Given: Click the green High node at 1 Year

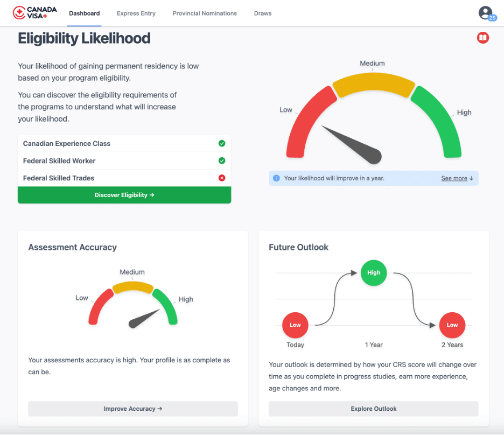Looking at the screenshot, I should pyautogui.click(x=374, y=273).
